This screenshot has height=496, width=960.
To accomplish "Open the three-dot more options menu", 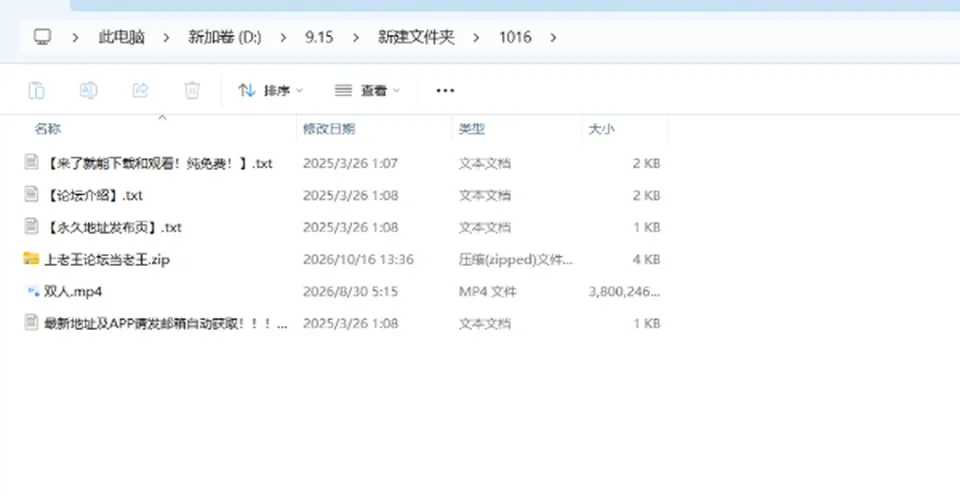I will [x=445, y=91].
